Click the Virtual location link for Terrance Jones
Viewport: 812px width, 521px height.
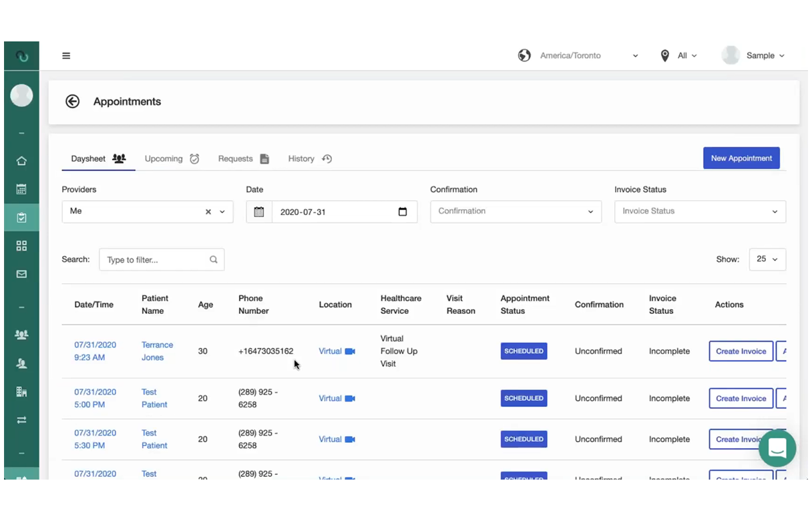click(330, 351)
